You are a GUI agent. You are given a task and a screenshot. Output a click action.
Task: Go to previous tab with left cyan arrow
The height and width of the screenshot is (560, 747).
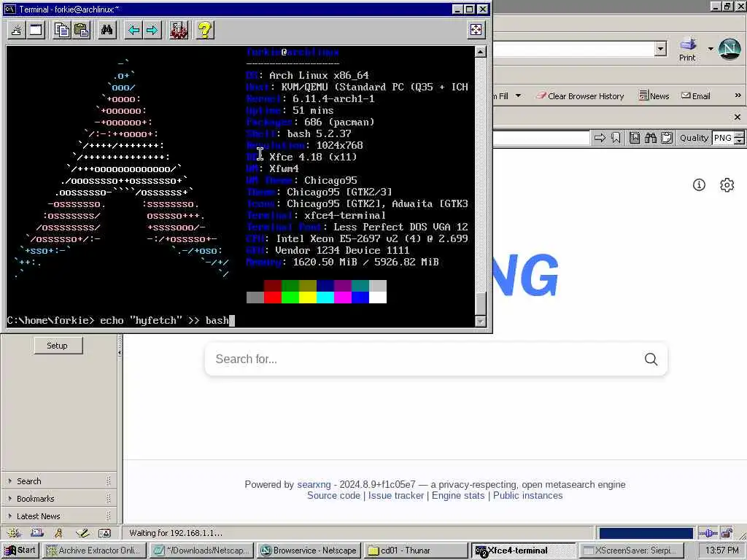tap(133, 31)
